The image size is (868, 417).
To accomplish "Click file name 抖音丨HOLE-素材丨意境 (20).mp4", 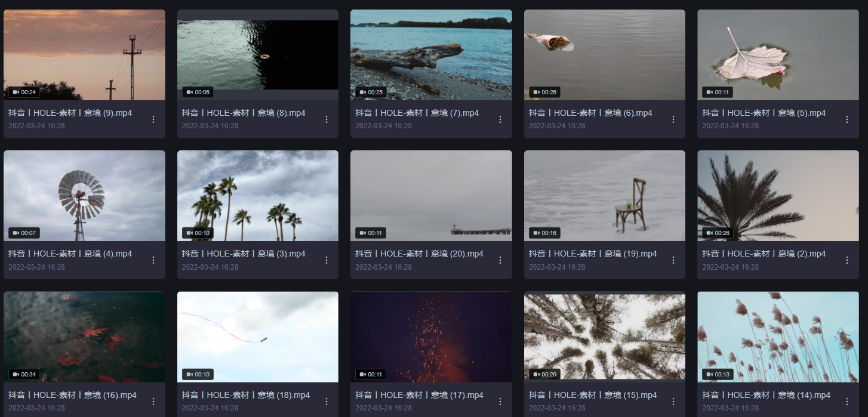I will click(420, 254).
